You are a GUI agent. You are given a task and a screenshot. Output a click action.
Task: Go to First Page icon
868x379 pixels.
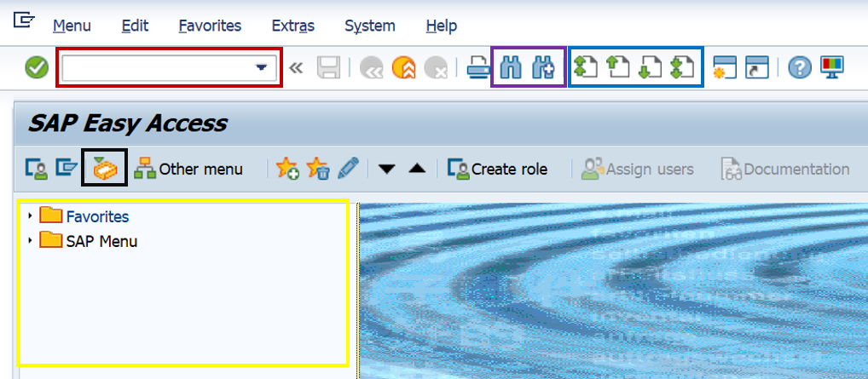pyautogui.click(x=586, y=68)
